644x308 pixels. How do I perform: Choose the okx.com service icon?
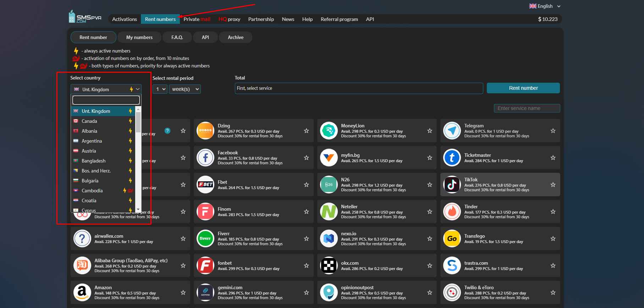click(x=329, y=265)
